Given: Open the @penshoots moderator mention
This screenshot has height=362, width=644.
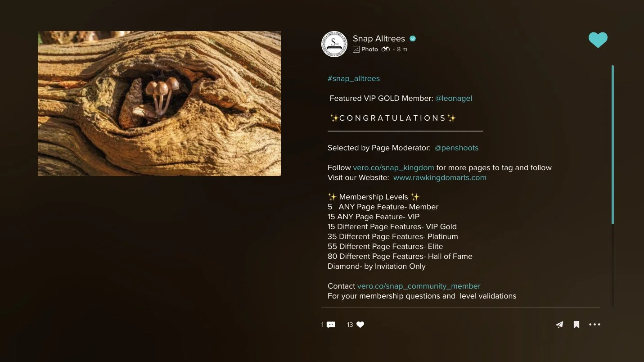Looking at the screenshot, I should coord(456,148).
